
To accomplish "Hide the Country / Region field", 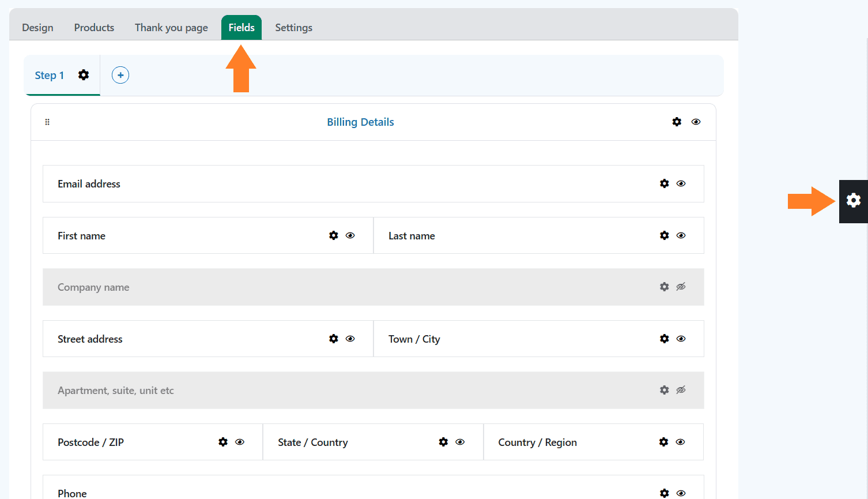I will (x=680, y=442).
